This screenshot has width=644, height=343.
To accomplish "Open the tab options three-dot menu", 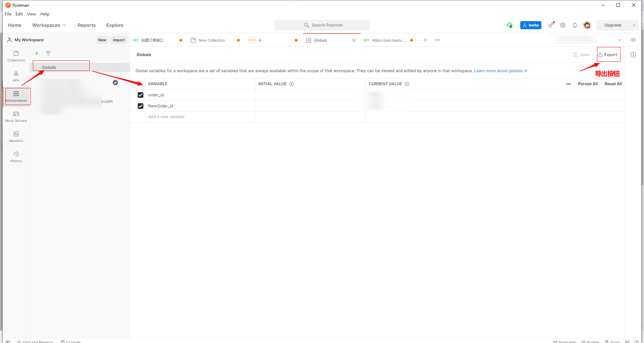I will [x=437, y=40].
